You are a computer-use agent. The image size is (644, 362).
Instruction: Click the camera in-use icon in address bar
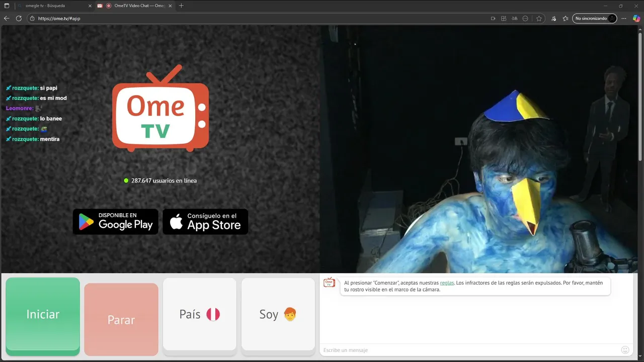tap(493, 18)
